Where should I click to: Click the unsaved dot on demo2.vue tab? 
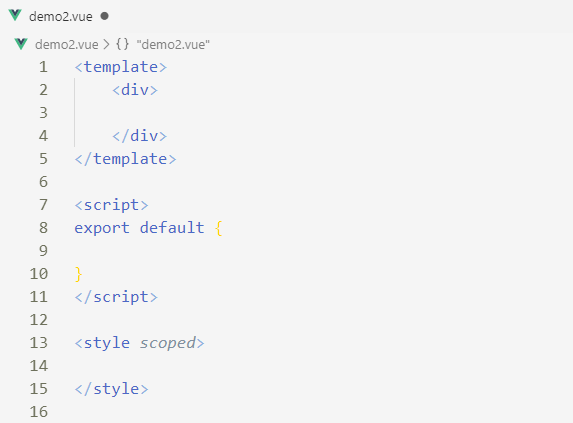pos(105,16)
